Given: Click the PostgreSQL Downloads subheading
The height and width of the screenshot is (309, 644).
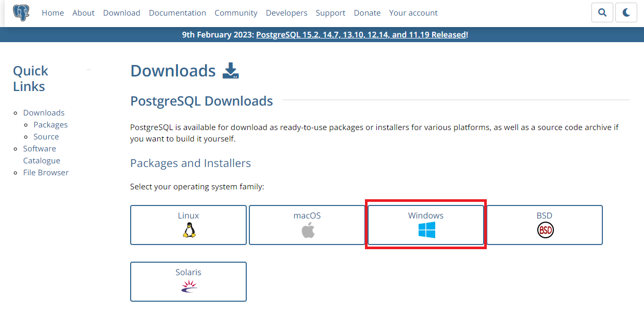Looking at the screenshot, I should pyautogui.click(x=201, y=101).
